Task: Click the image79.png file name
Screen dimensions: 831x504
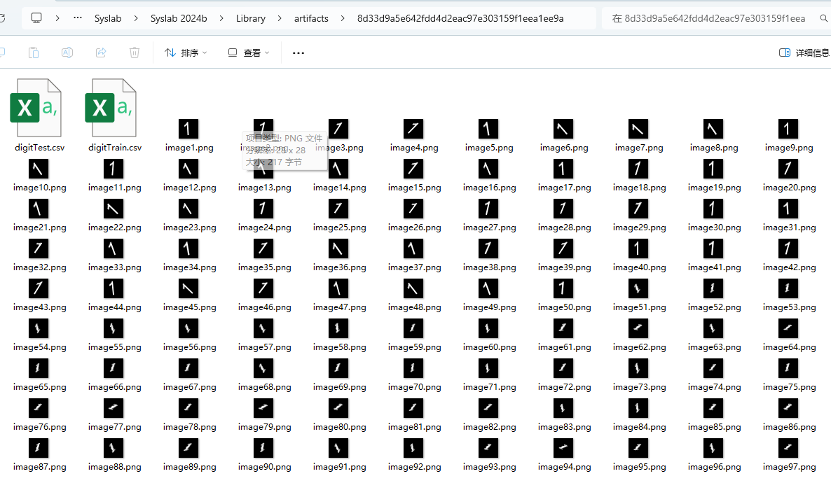Action: point(264,427)
